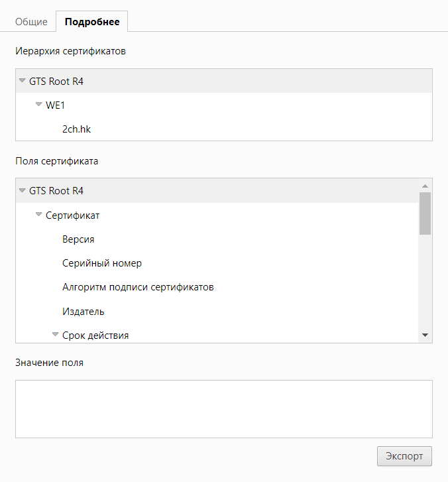Collapse GTS Root R4 in certificate hierarchy

click(22, 81)
